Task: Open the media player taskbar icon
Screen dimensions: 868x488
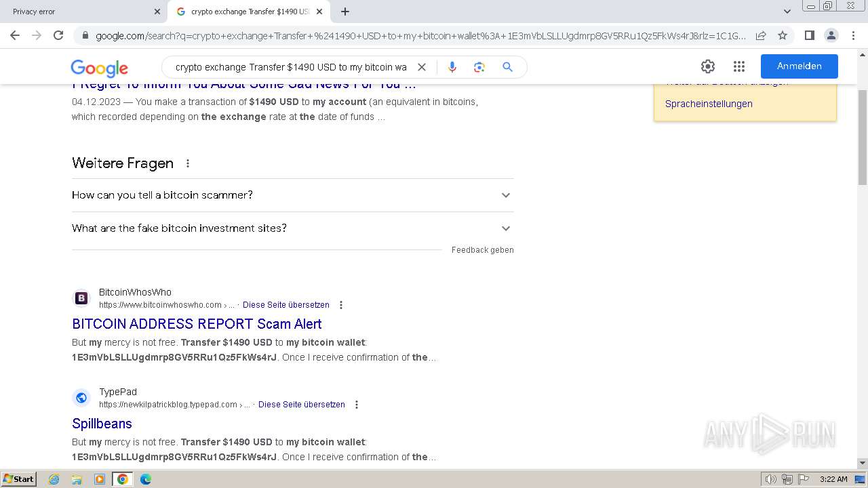Action: (x=100, y=479)
